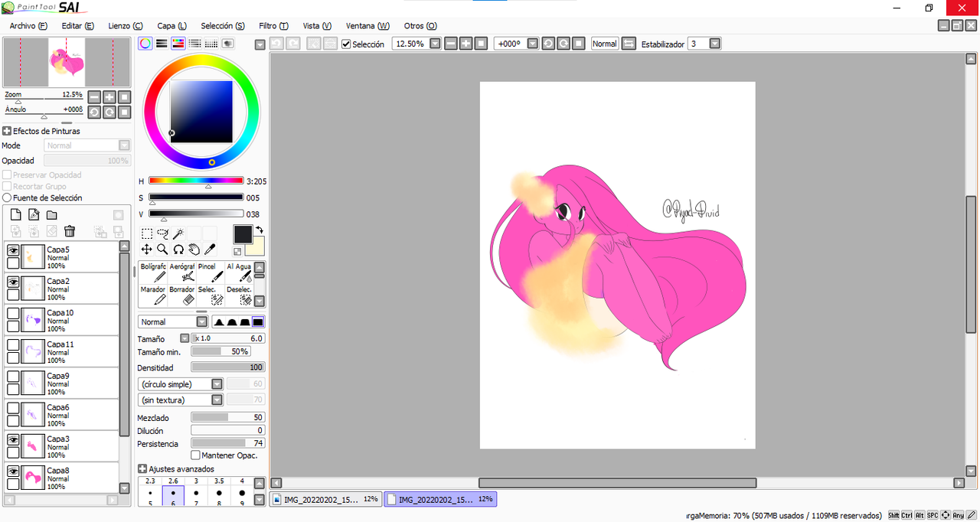The width and height of the screenshot is (980, 522).
Task: Show the Capa10 layer
Action: pyautogui.click(x=13, y=313)
